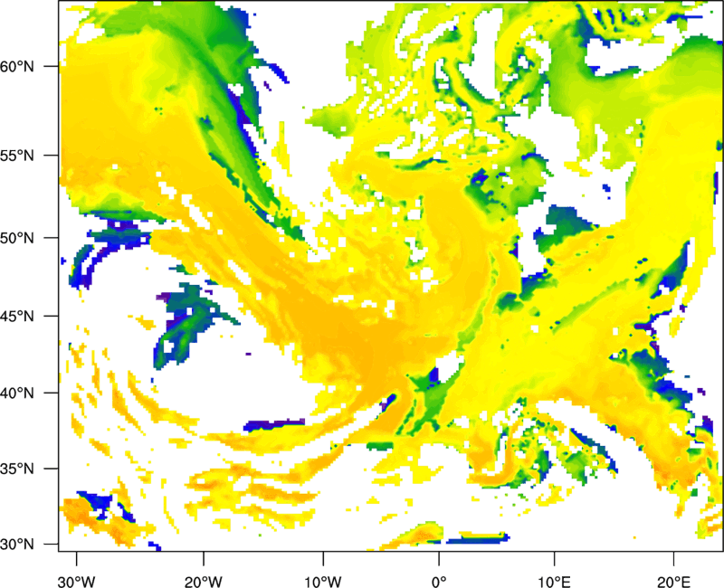Click the 60°N latitude label
This screenshot has width=724, height=588.
click(17, 66)
